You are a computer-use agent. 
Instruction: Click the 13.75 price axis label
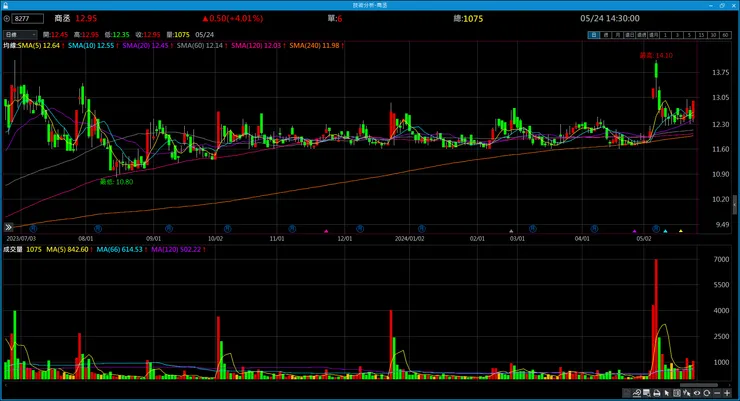[x=720, y=72]
